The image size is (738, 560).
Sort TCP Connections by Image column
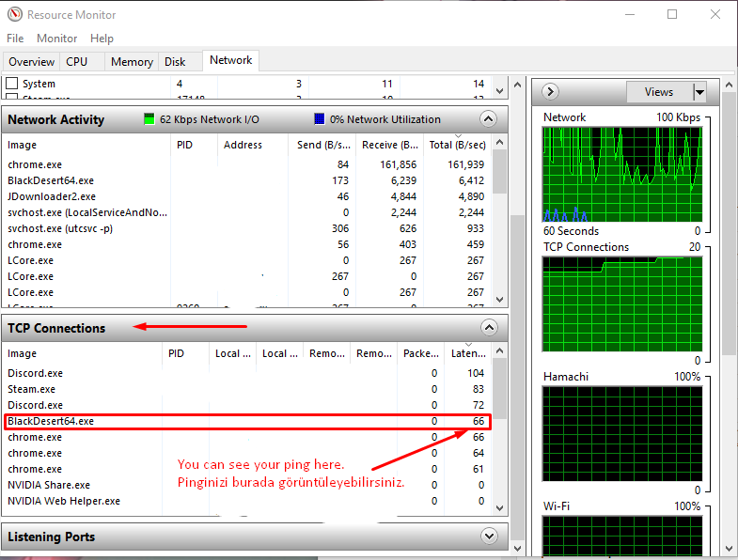coord(83,353)
